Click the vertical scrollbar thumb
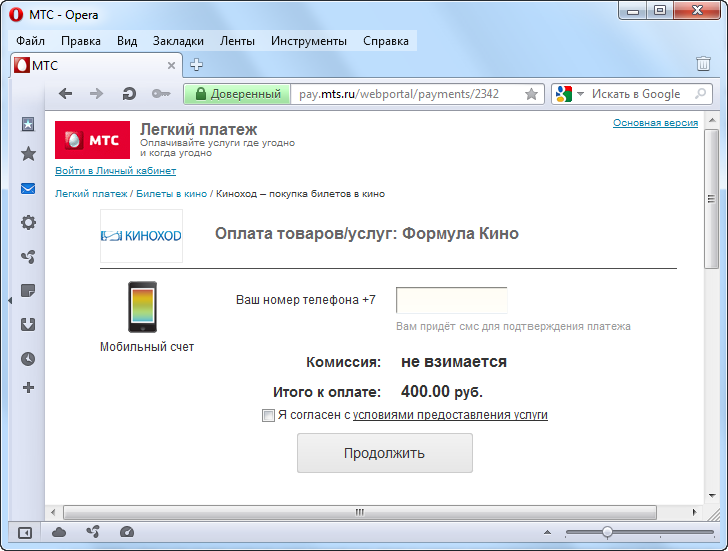The image size is (728, 551). point(711,199)
